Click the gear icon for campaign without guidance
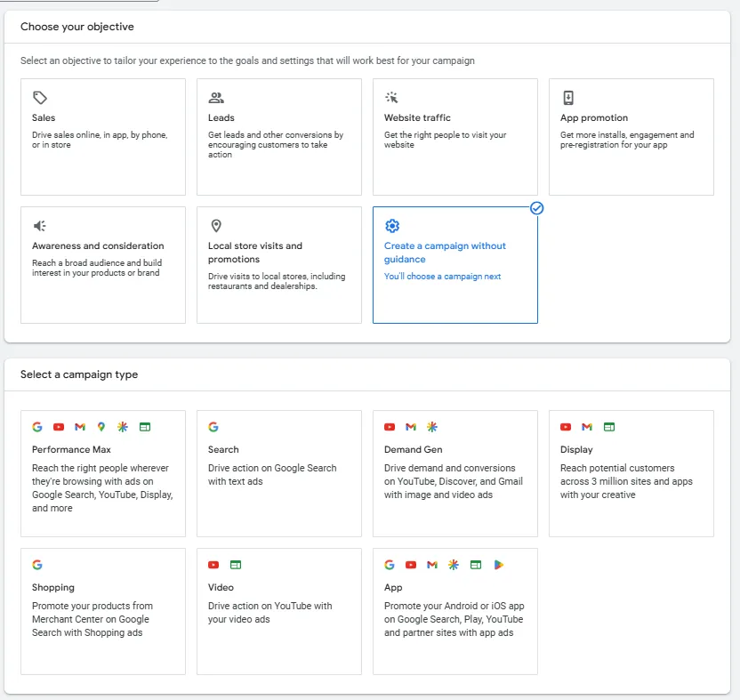Image resolution: width=740 pixels, height=700 pixels. 392,226
